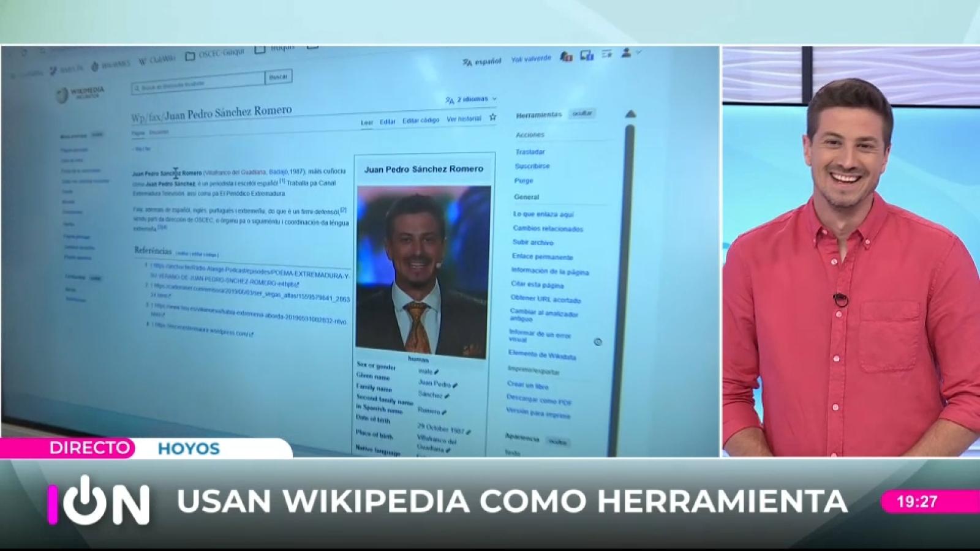
Task: Open Lo que enlaza aquí
Action: point(543,214)
